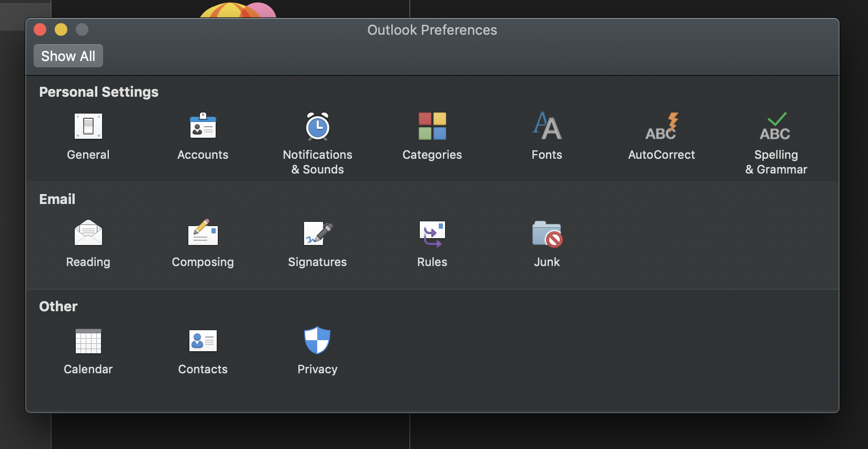Open Fonts preferences letter A icon
868x449 pixels.
[547, 126]
